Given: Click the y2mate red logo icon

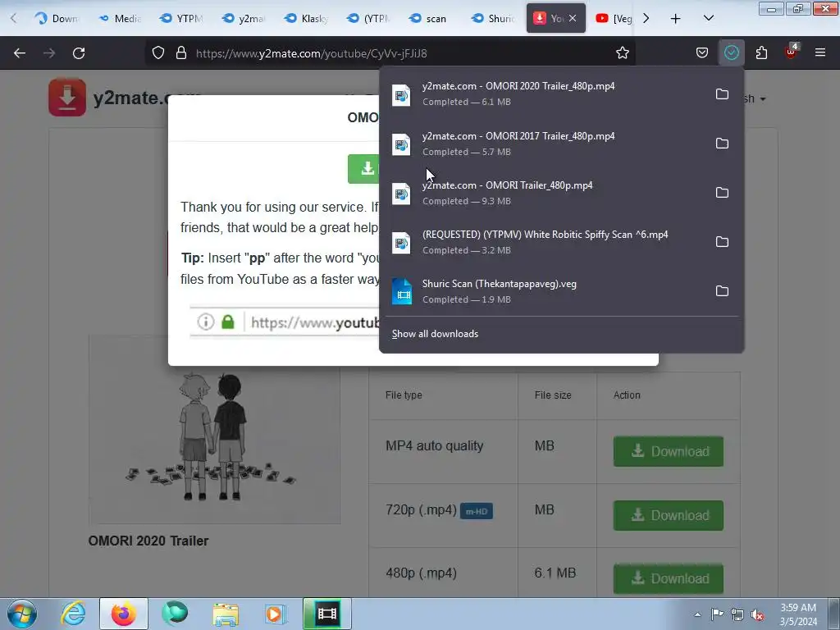Looking at the screenshot, I should 67,97.
